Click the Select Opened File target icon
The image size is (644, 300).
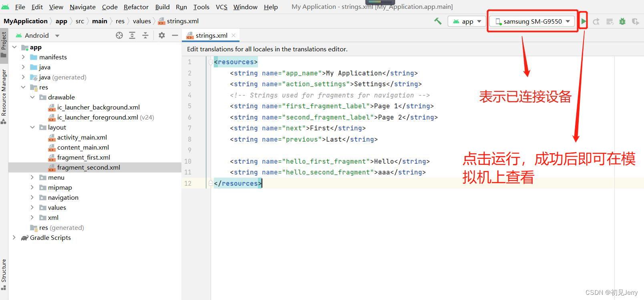coord(119,35)
